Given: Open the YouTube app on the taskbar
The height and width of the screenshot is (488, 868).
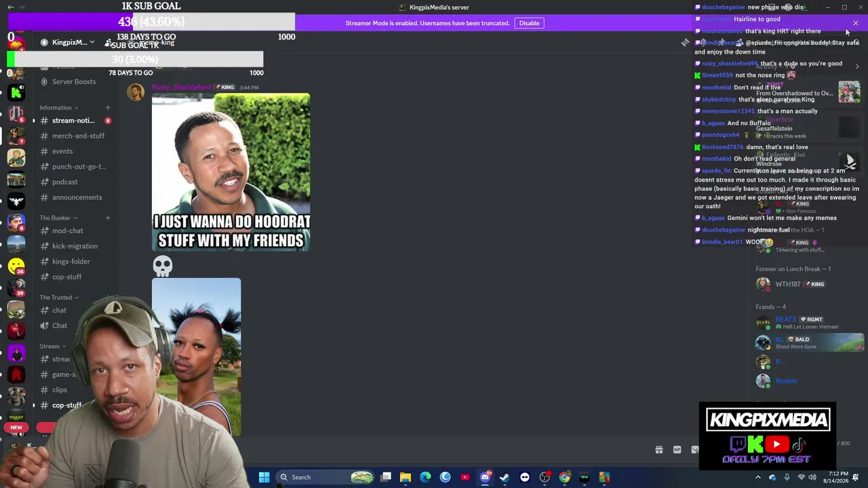Looking at the screenshot, I should 465,477.
